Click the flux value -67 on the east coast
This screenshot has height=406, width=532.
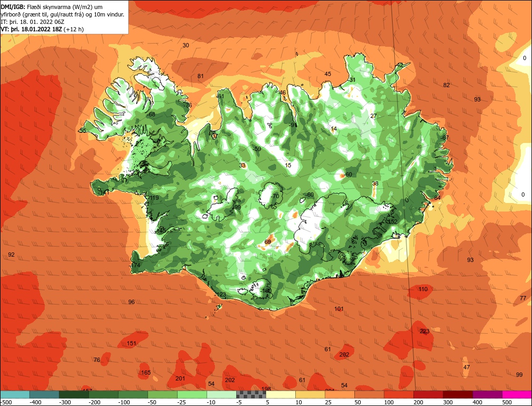[444, 138]
